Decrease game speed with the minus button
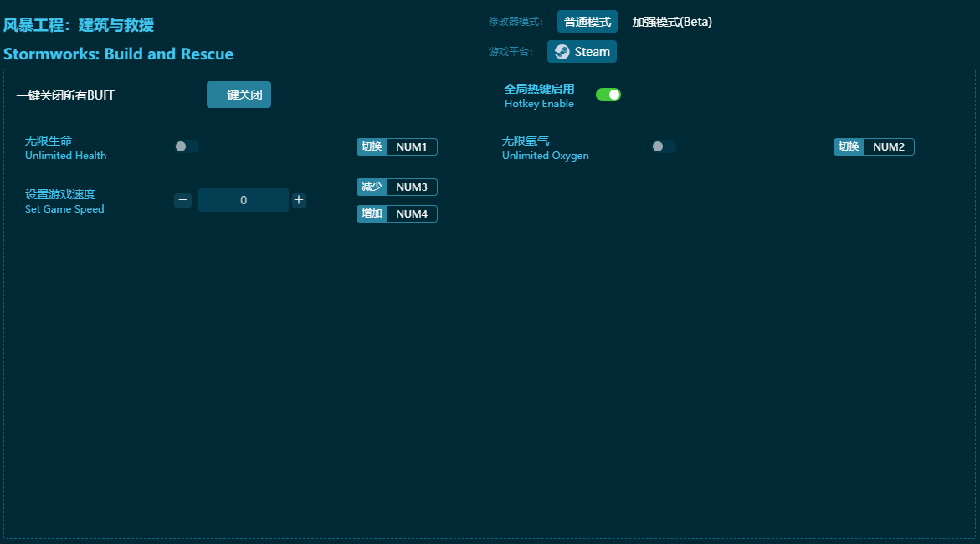This screenshot has height=544, width=980. [183, 200]
